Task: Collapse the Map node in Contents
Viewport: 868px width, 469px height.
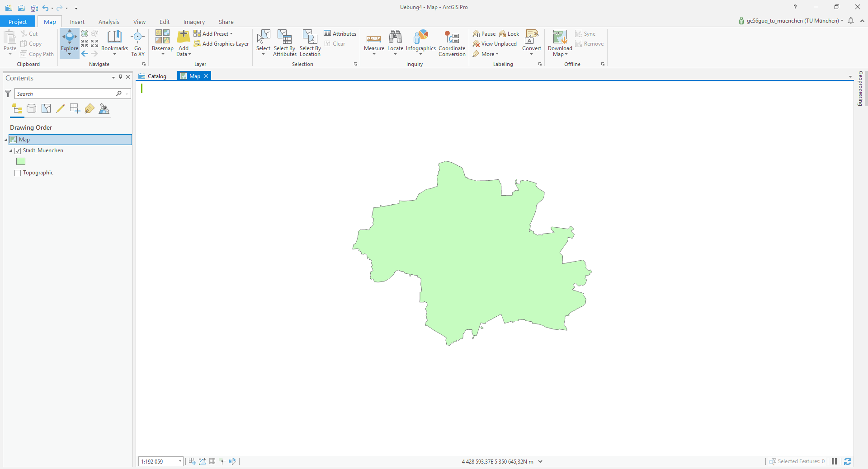Action: (x=6, y=140)
